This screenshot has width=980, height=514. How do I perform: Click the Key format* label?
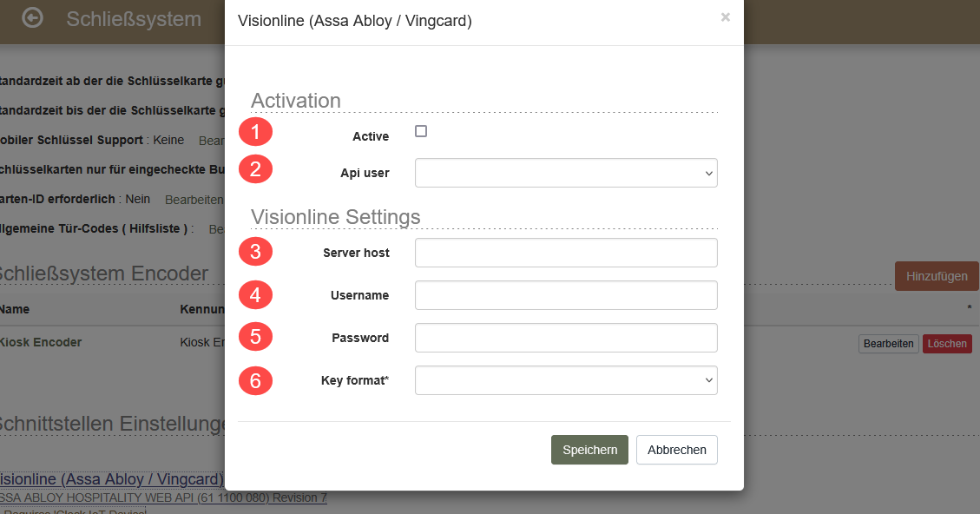(x=355, y=380)
